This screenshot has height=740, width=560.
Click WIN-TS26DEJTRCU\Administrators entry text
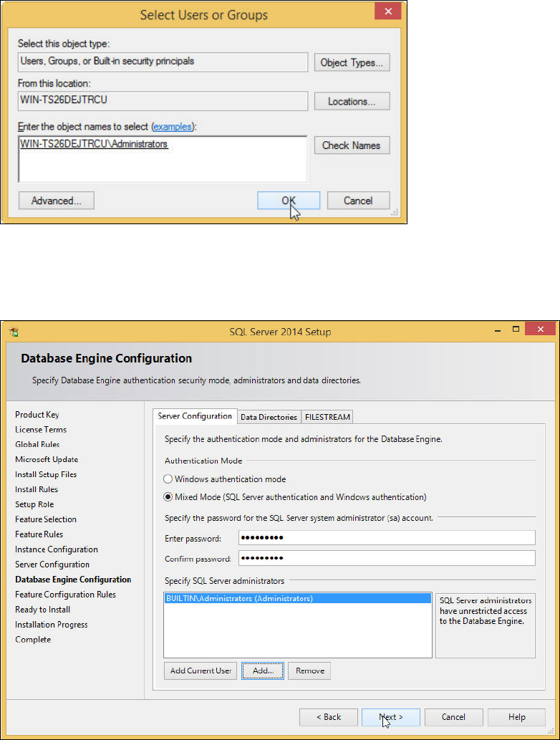[94, 144]
